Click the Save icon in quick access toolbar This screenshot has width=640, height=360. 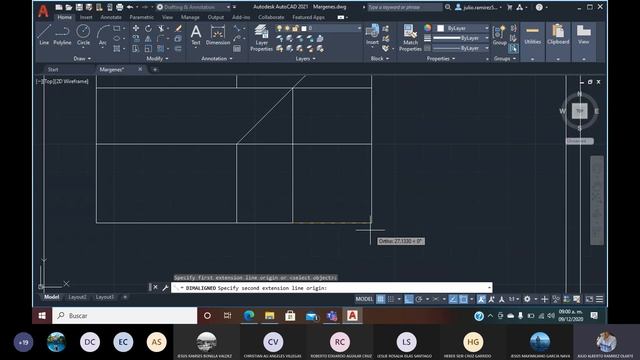pyautogui.click(x=79, y=7)
